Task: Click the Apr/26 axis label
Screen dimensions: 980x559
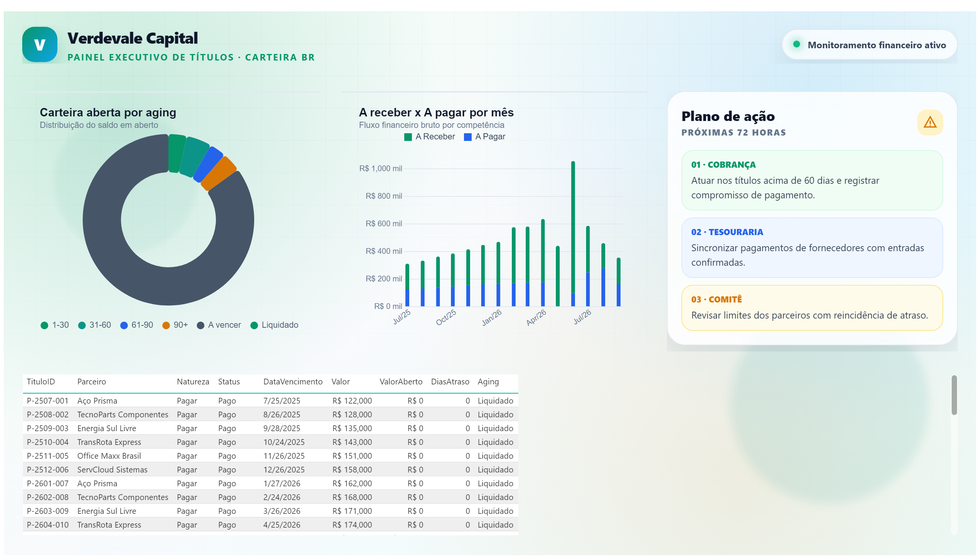Action: click(x=536, y=317)
